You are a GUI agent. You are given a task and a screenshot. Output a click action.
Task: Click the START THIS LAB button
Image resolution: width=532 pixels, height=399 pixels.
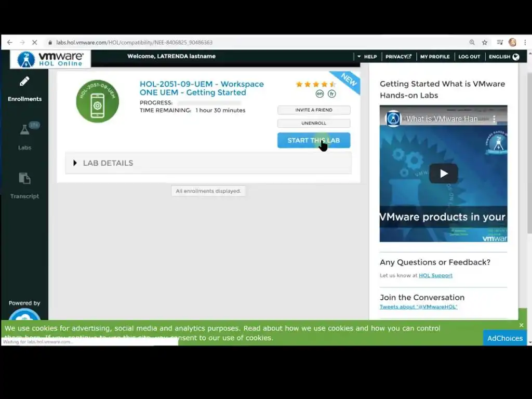tap(314, 140)
